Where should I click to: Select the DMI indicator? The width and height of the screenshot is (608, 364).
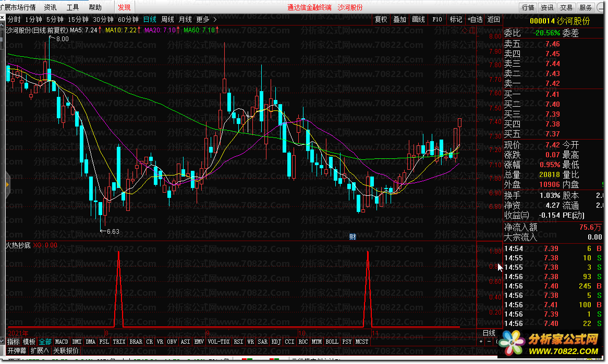[77, 342]
